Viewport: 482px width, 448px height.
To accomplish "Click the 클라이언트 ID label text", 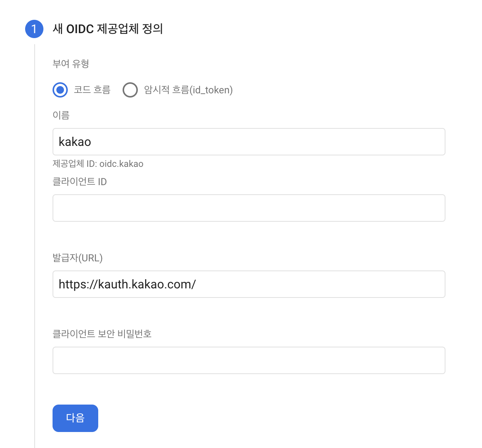I will click(80, 182).
